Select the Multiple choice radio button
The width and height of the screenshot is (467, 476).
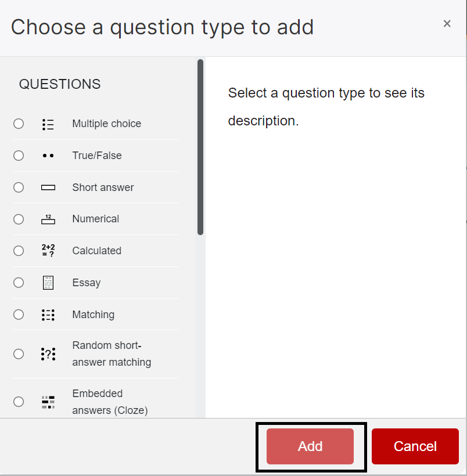click(x=19, y=124)
